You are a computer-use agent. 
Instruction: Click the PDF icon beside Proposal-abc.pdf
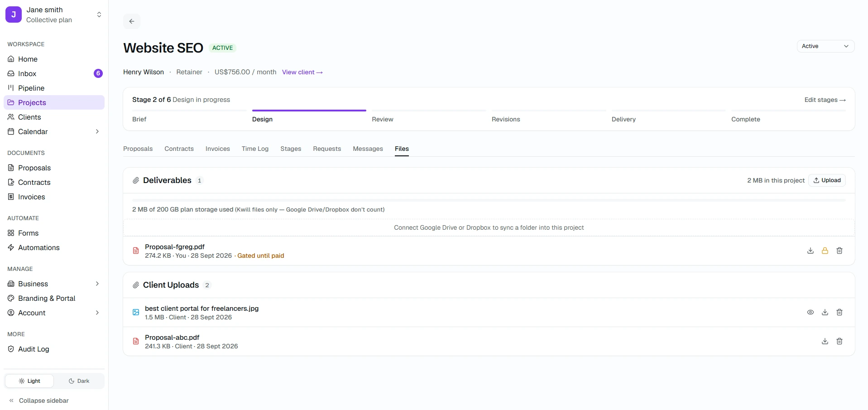pos(136,341)
